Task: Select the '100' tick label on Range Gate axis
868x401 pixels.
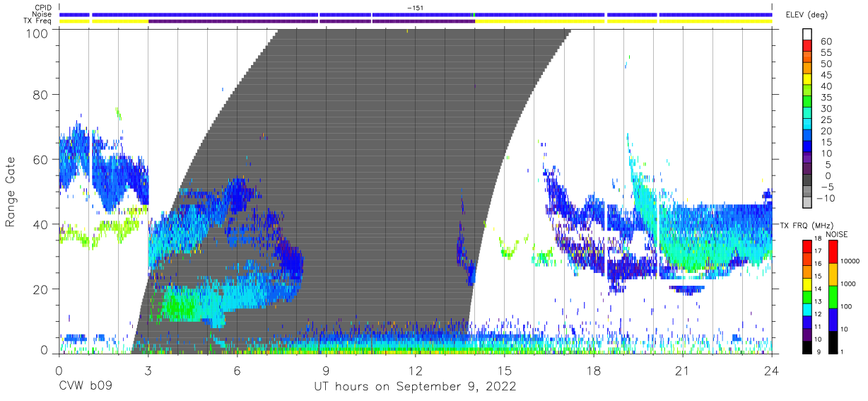Action: 37,33
